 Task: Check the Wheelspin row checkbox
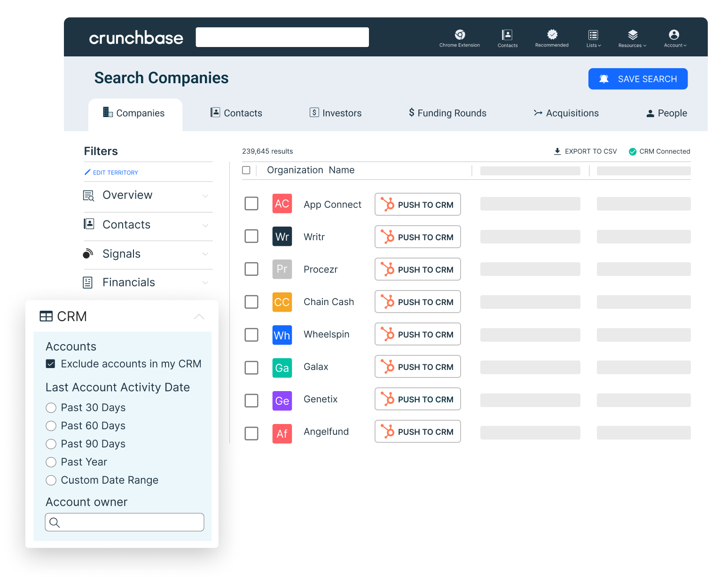click(251, 335)
